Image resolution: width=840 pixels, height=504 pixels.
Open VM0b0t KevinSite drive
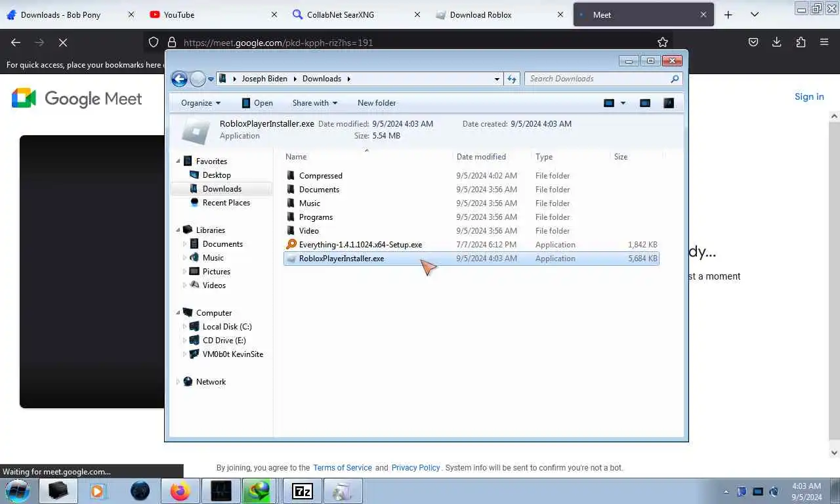click(234, 354)
